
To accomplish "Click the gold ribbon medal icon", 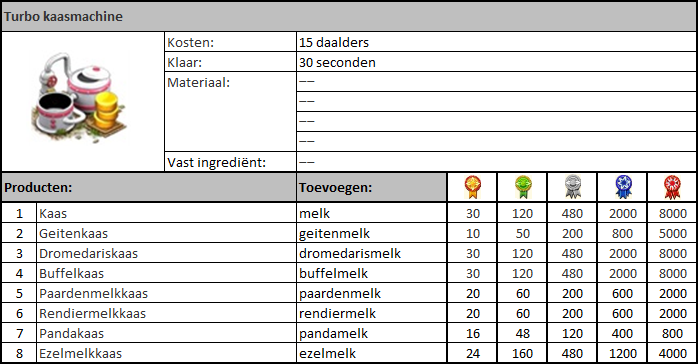I will [472, 187].
